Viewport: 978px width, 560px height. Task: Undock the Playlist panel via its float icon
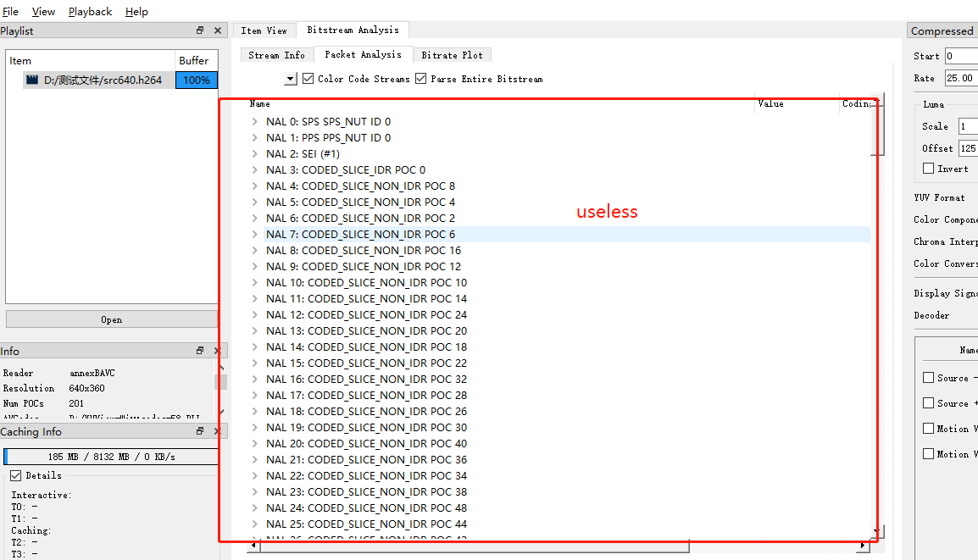pyautogui.click(x=200, y=30)
